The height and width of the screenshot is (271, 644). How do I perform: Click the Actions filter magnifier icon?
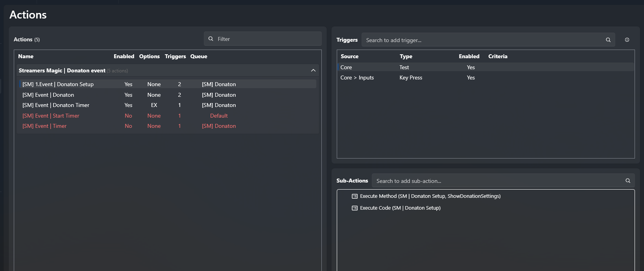click(211, 39)
